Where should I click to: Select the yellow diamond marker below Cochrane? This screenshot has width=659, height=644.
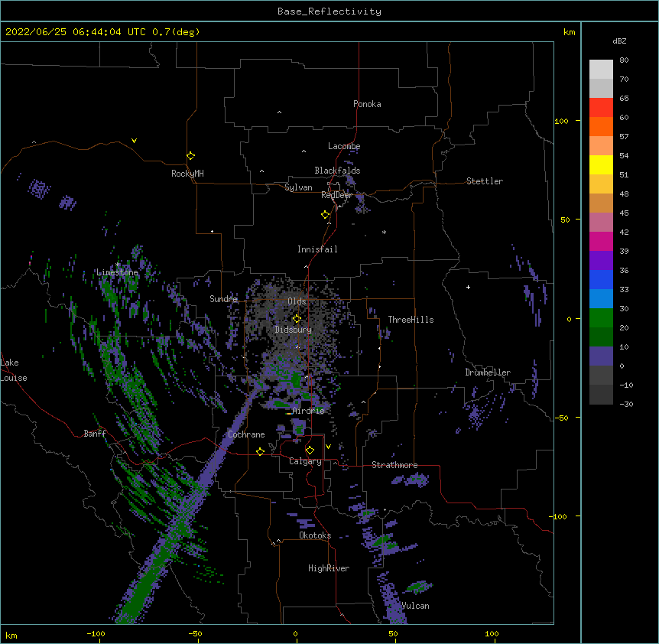pyautogui.click(x=260, y=451)
